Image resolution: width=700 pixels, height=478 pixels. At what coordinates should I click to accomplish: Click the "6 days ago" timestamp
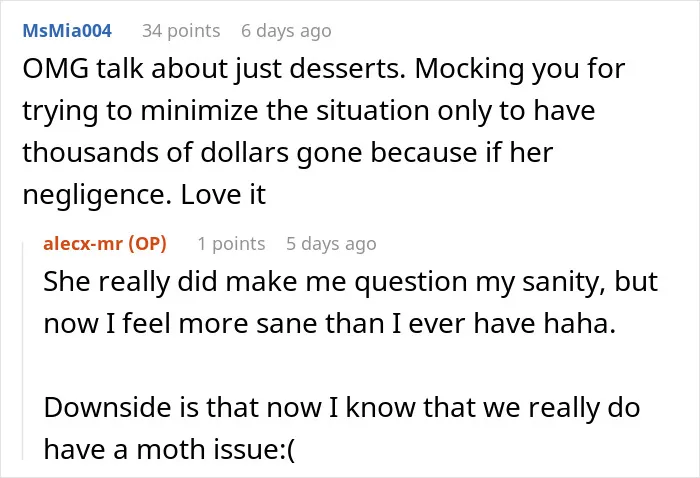click(x=286, y=31)
